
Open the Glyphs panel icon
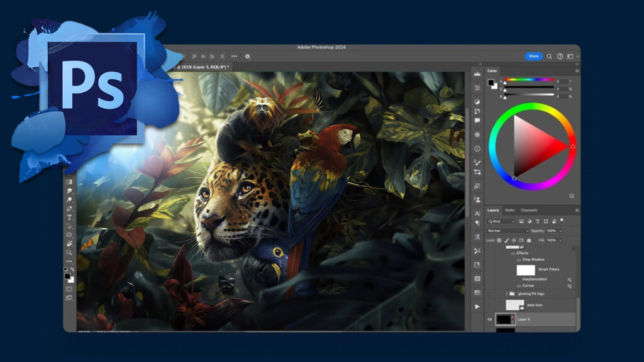click(x=477, y=237)
